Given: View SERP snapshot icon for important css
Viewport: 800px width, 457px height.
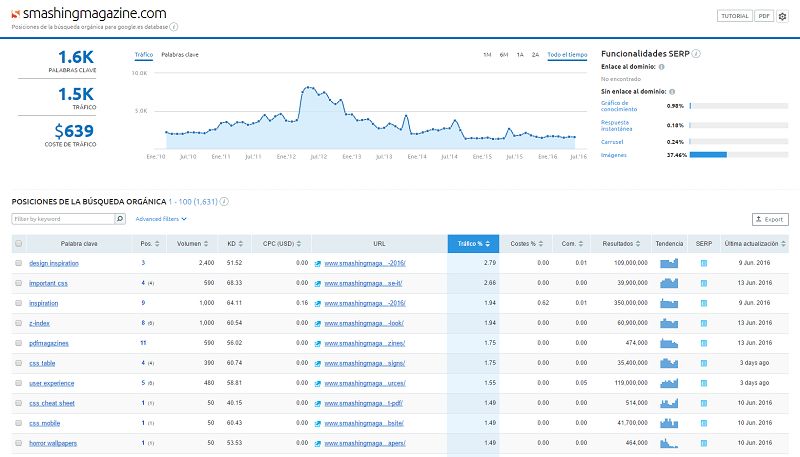Looking at the screenshot, I should click(x=704, y=283).
